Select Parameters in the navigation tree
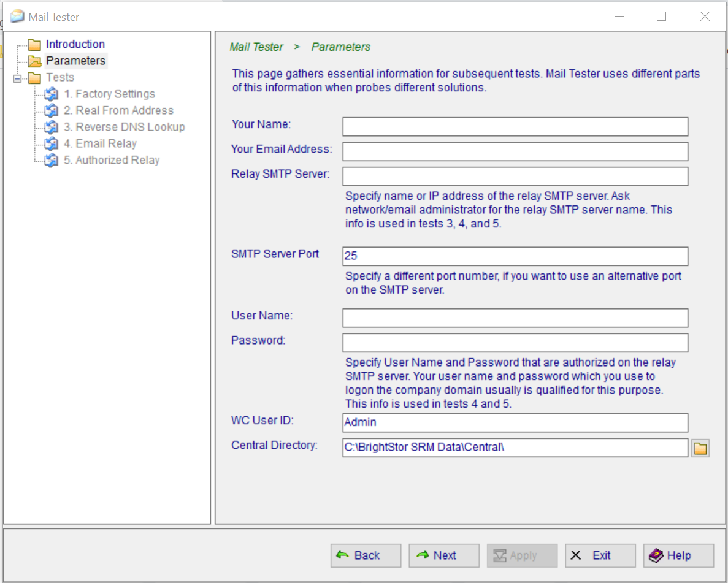This screenshot has height=583, width=728. pyautogui.click(x=76, y=61)
